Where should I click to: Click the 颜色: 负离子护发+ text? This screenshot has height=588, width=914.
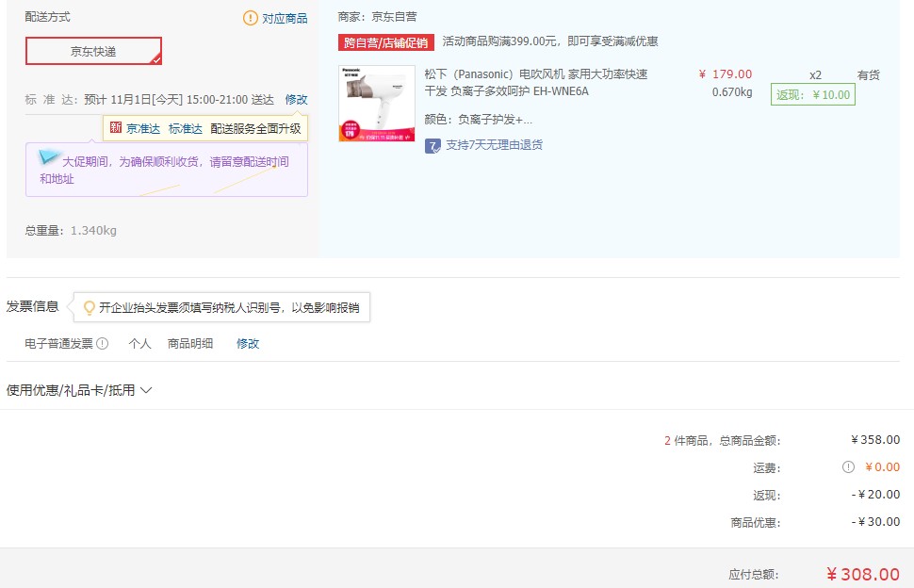tap(478, 120)
